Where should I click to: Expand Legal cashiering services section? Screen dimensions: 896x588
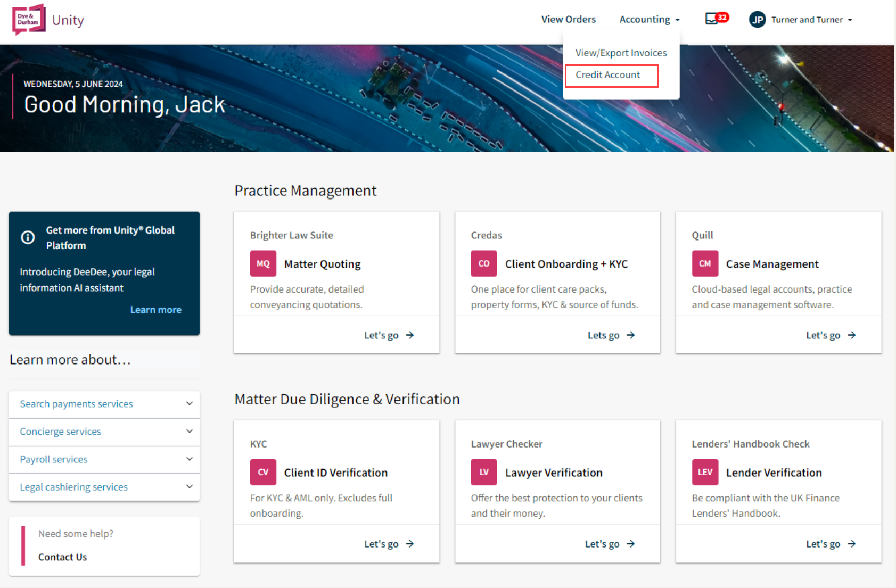tap(104, 487)
